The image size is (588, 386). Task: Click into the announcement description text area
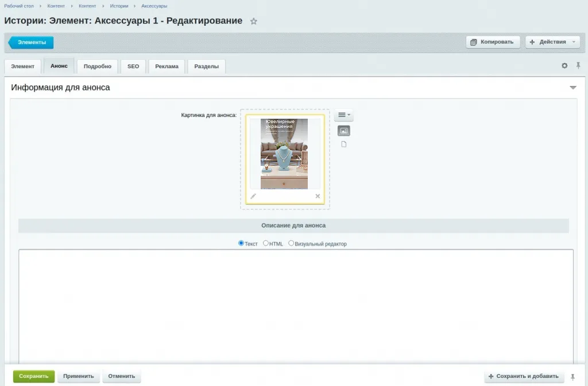click(x=296, y=304)
